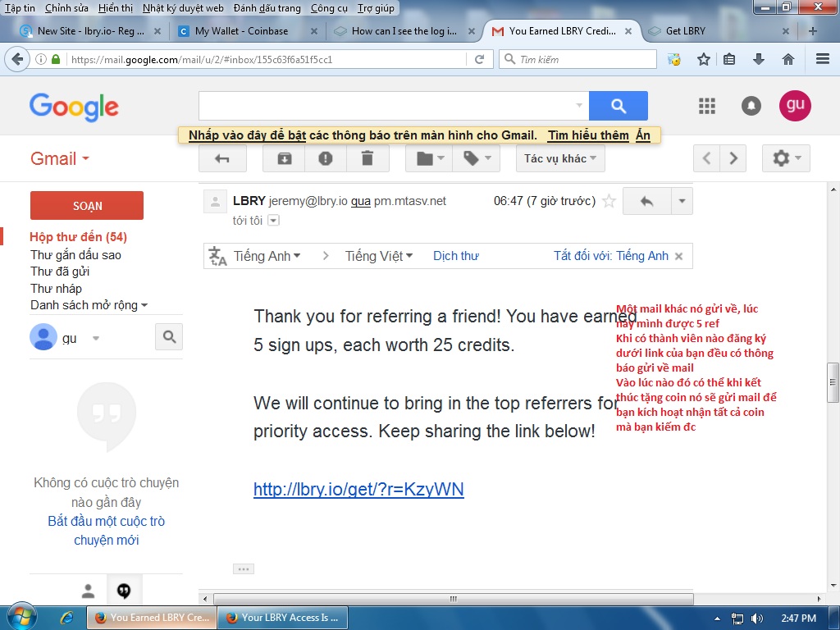Open the 'Chỉnh sửa' menu
840x630 pixels.
pos(66,8)
